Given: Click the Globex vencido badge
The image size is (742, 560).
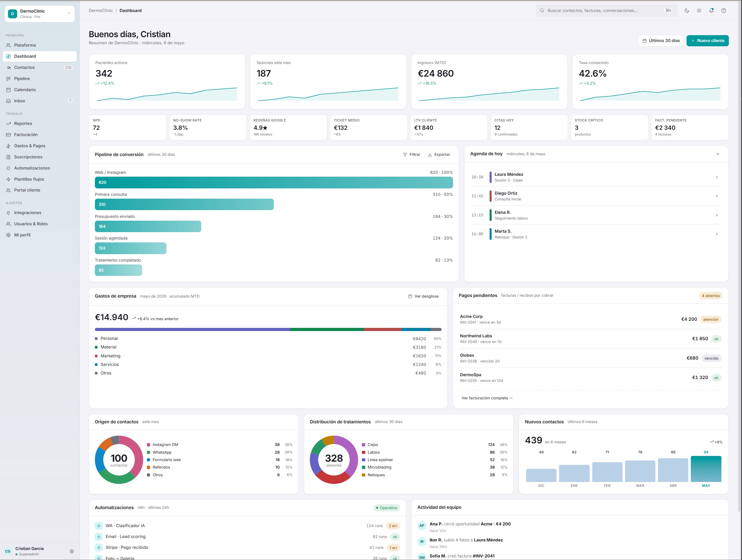Looking at the screenshot, I should click(x=711, y=358).
